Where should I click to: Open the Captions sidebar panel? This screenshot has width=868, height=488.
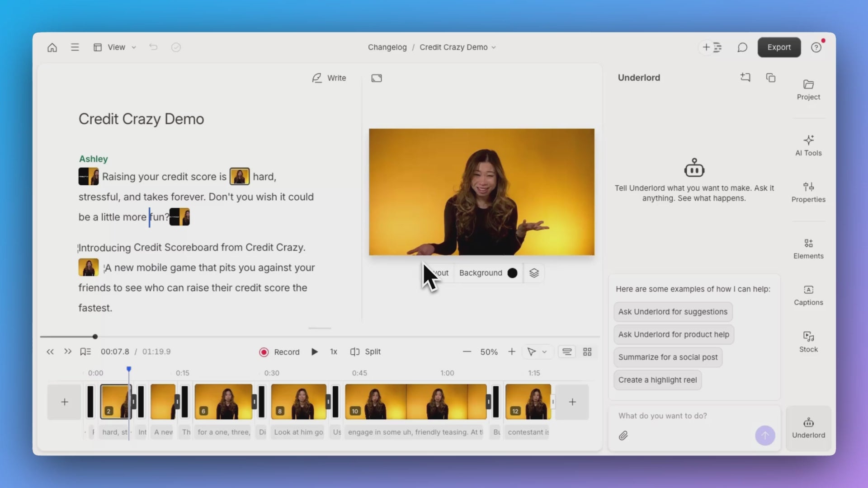(x=808, y=295)
